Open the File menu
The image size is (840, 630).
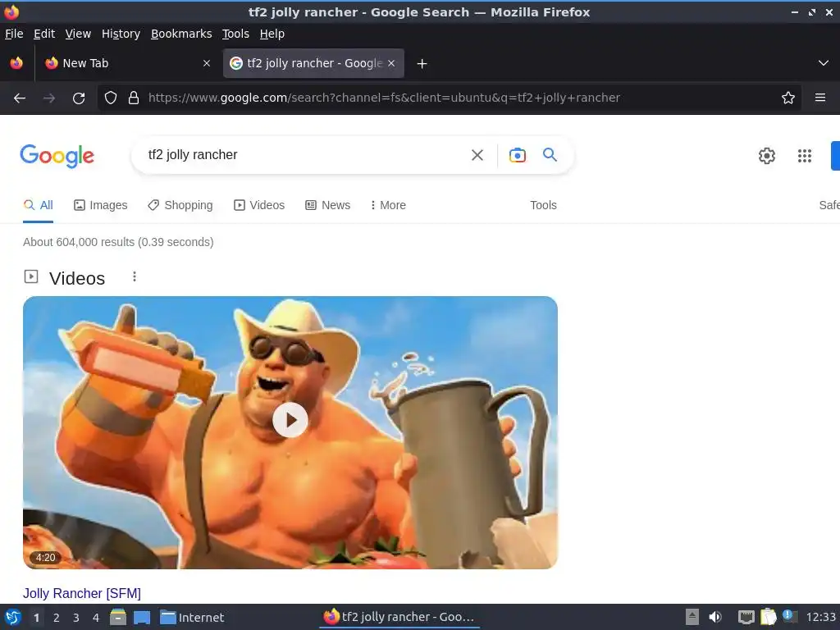tap(14, 34)
